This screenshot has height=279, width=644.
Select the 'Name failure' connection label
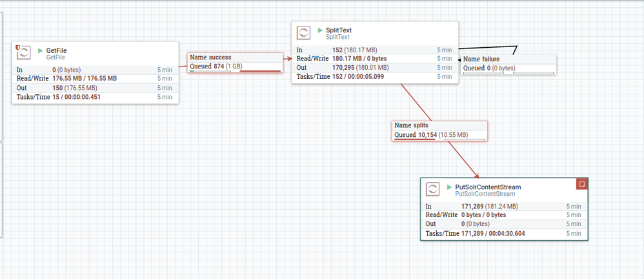pyautogui.click(x=481, y=59)
